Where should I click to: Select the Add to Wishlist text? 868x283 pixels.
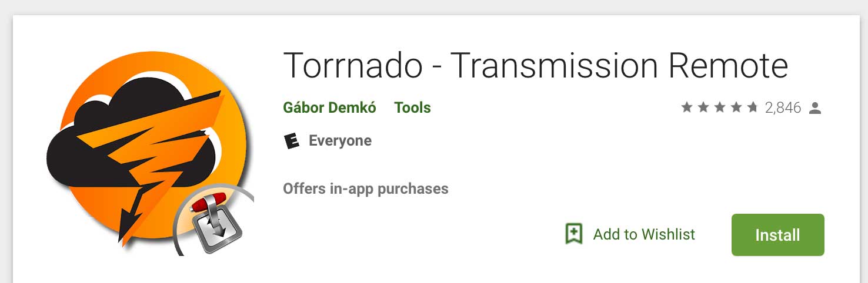pyautogui.click(x=644, y=234)
